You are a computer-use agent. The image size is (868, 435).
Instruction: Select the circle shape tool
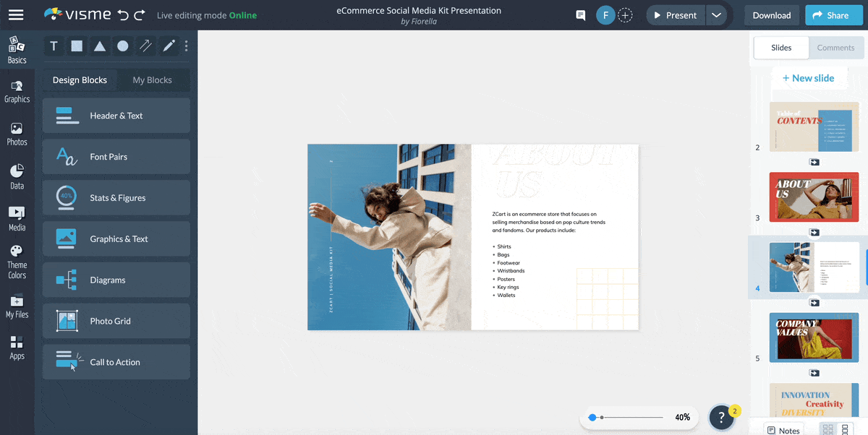point(123,46)
